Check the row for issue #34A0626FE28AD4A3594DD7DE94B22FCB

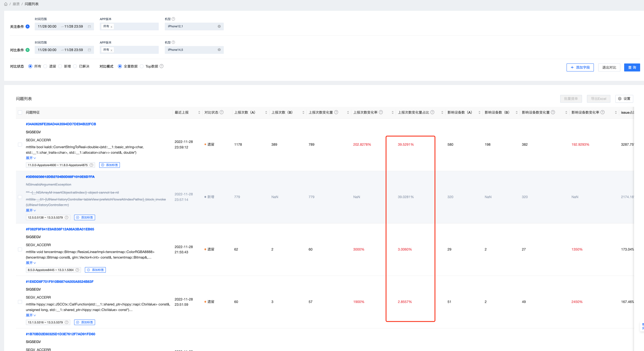click(20, 145)
